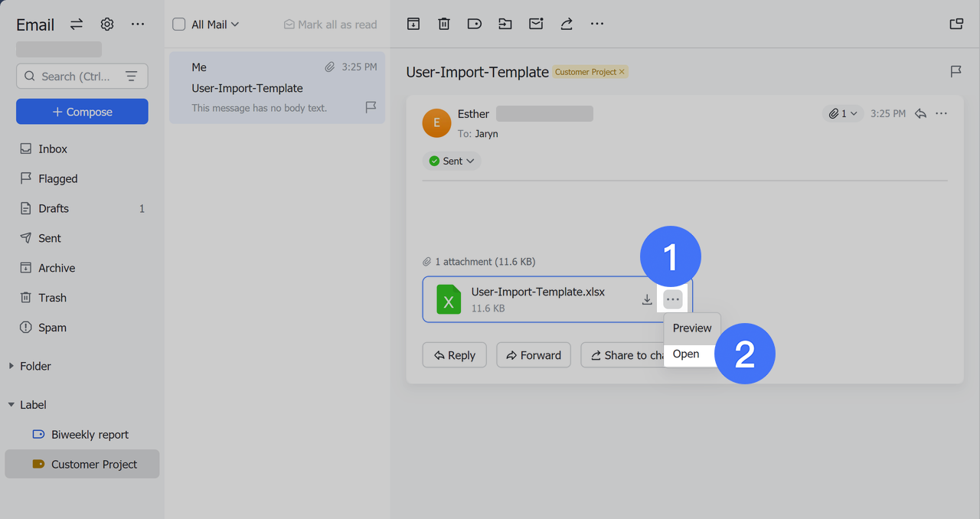980x519 pixels.
Task: Expand the Sent status chip
Action: coord(470,161)
